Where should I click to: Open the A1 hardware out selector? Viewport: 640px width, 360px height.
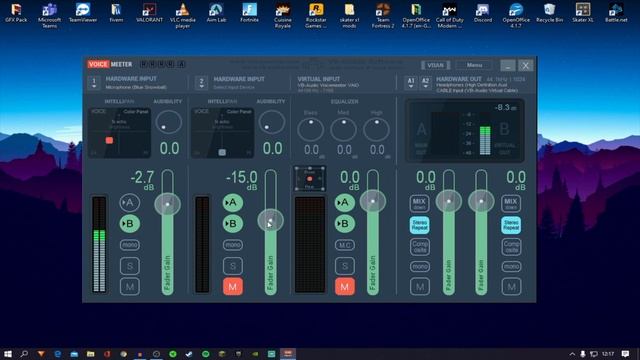(411, 82)
